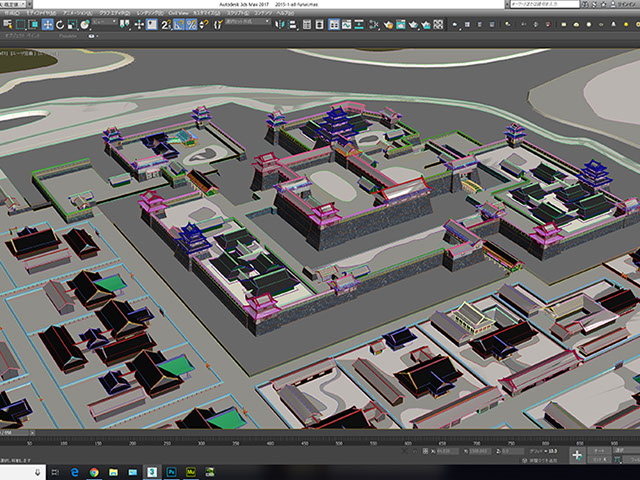Toggle the 2D/3D Snaps button
This screenshot has width=640, height=480.
[165, 23]
